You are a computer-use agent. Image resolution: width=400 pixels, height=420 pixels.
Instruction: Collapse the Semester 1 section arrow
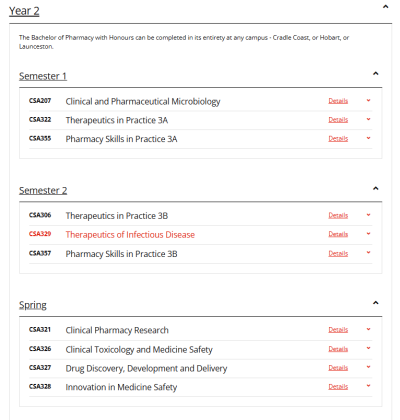tap(376, 73)
